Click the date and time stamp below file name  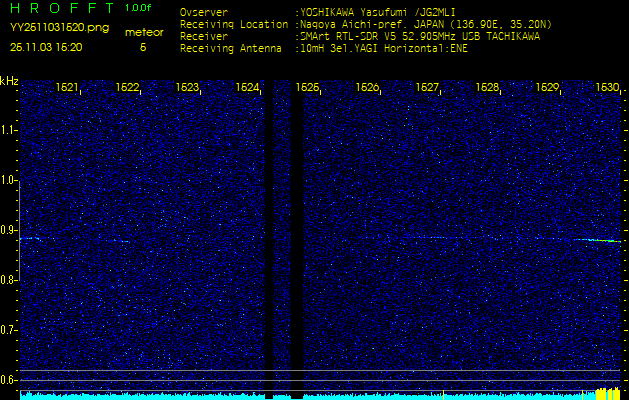coord(46,47)
